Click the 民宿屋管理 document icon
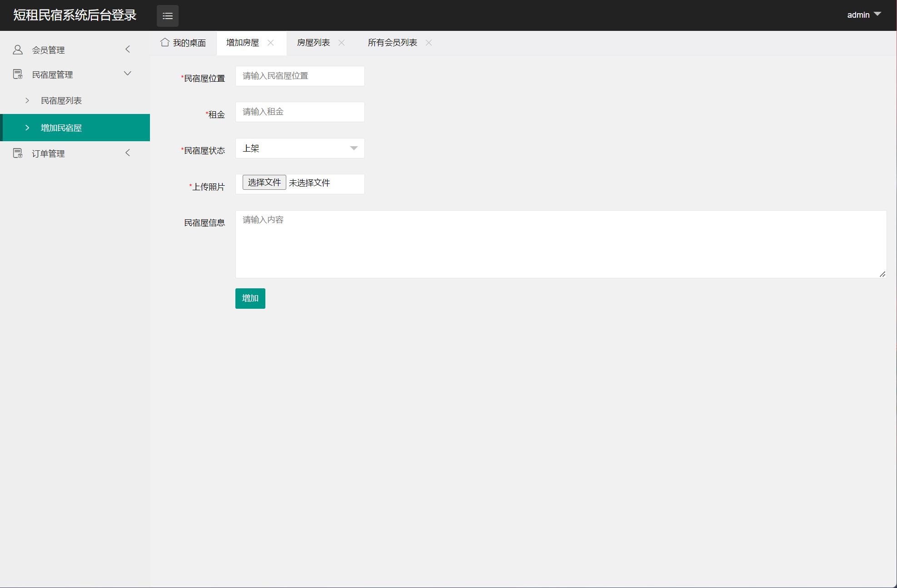This screenshot has width=897, height=588. pos(18,74)
